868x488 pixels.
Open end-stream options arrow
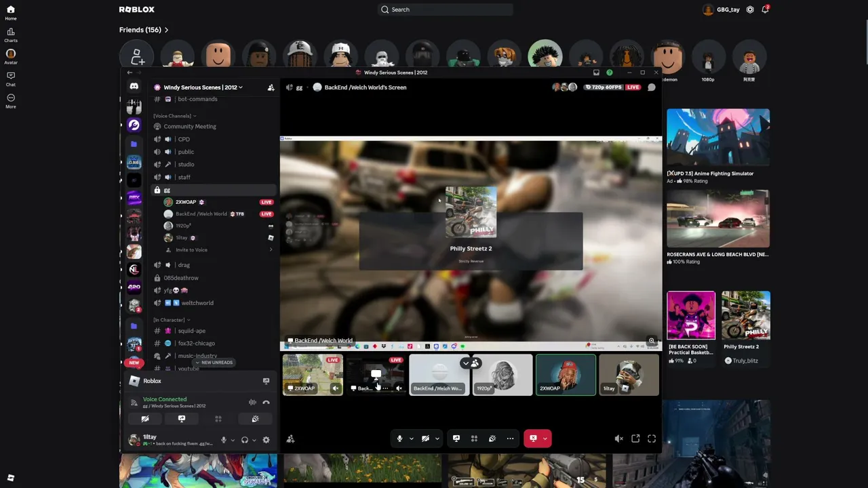point(545,439)
